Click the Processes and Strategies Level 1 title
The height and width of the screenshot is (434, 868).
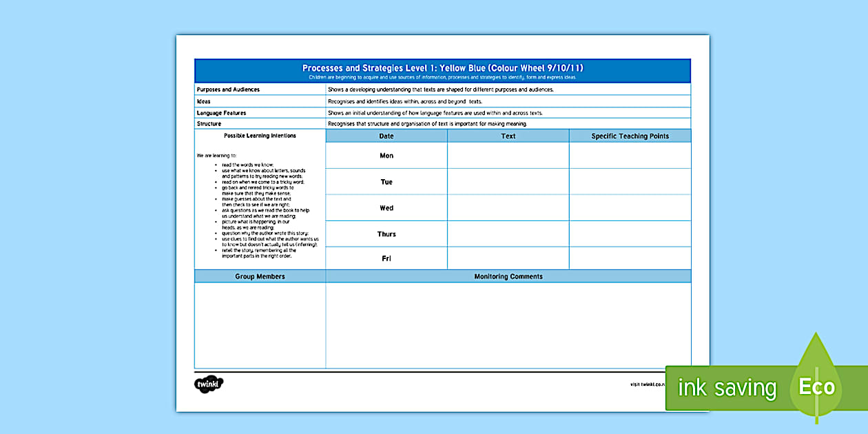coord(443,68)
